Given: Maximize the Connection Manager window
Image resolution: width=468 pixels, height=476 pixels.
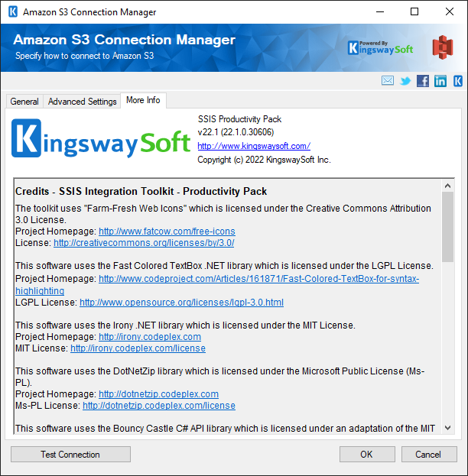Looking at the screenshot, I should pos(414,11).
